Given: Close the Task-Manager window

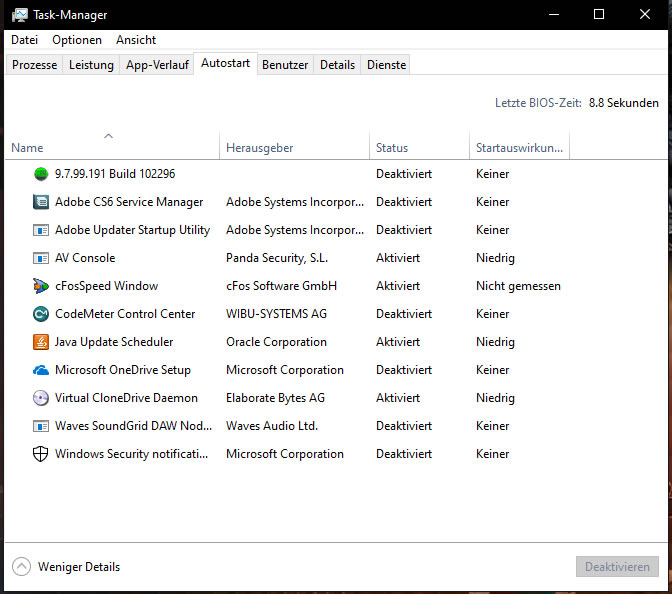Looking at the screenshot, I should [x=645, y=15].
